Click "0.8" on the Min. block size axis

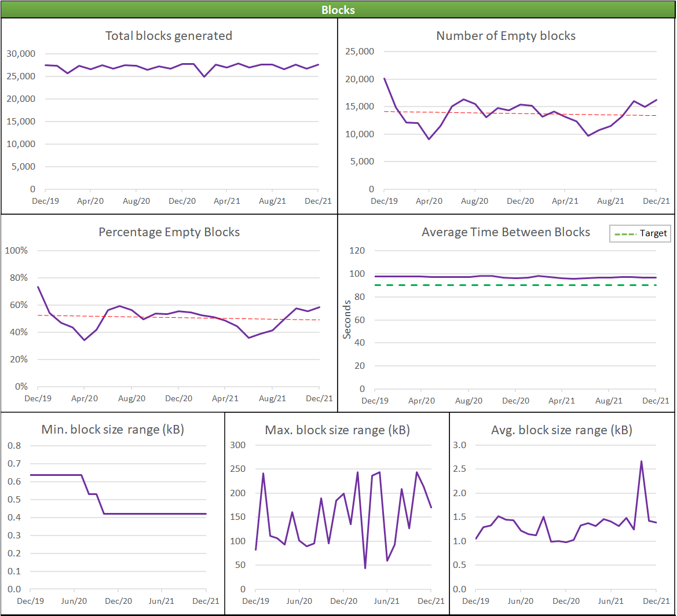(x=14, y=446)
